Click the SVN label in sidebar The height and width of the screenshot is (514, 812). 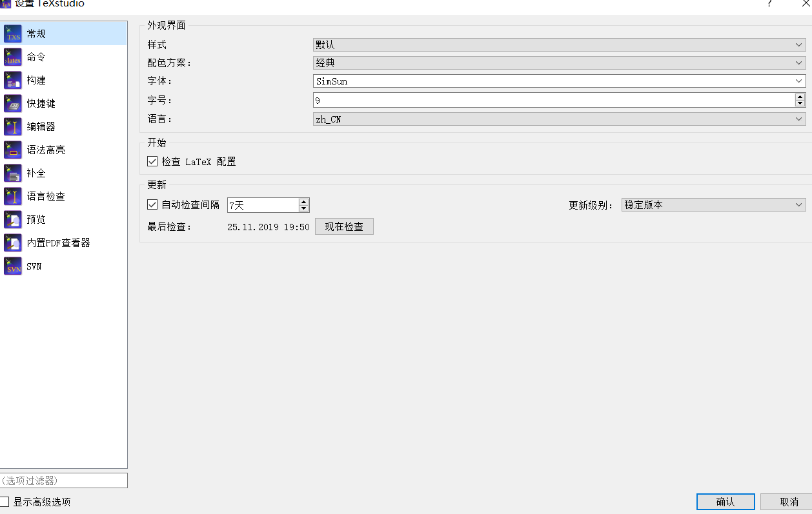coord(34,266)
